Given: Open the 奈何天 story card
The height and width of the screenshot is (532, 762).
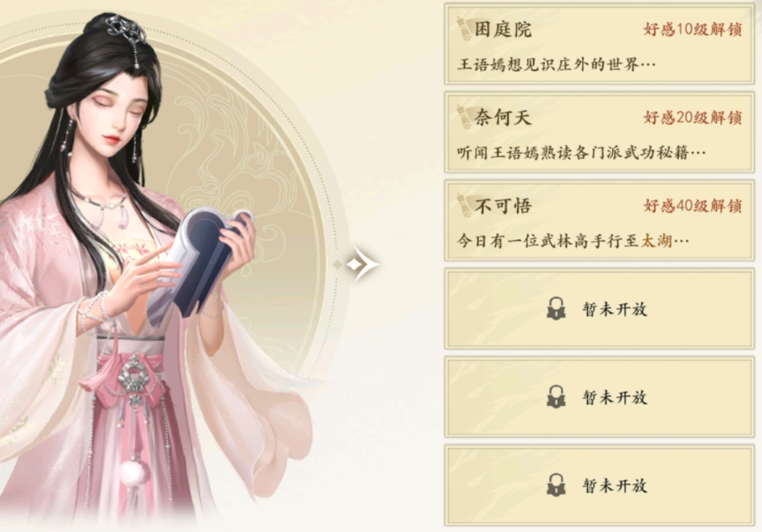Looking at the screenshot, I should pyautogui.click(x=599, y=133).
